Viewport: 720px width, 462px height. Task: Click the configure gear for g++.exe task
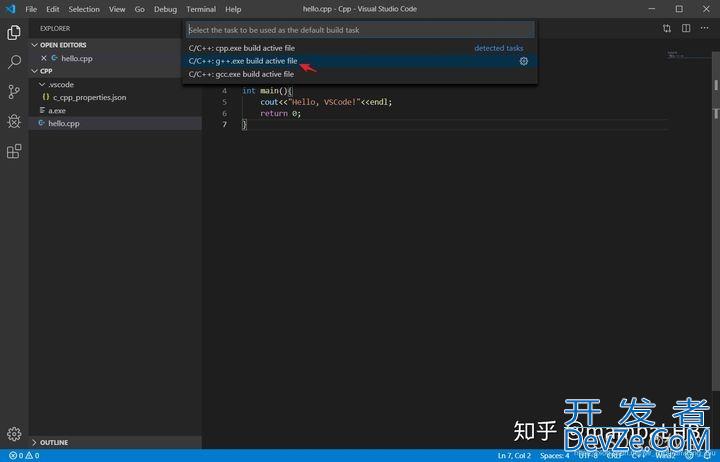[x=523, y=61]
